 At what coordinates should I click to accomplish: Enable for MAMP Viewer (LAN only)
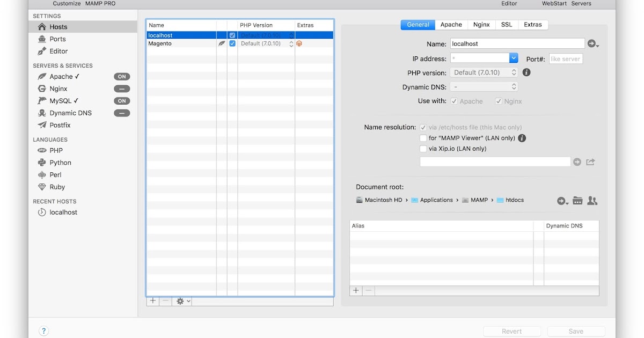(423, 138)
